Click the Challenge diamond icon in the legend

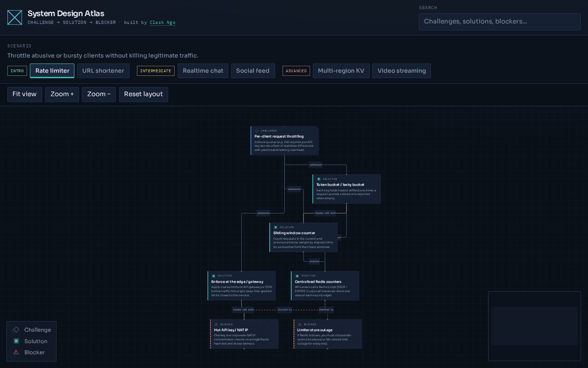[x=16, y=329]
